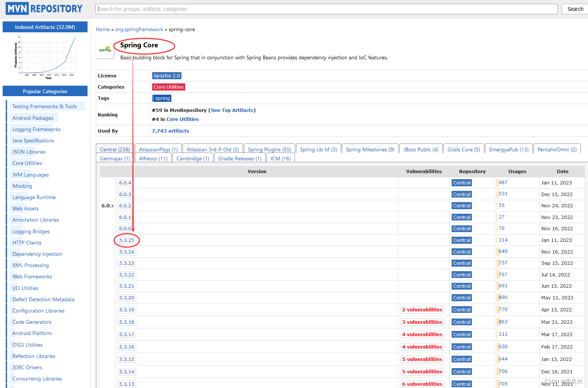Open 487 usages of version 6.0.4
Screen dimensions: 588x388
pos(503,182)
